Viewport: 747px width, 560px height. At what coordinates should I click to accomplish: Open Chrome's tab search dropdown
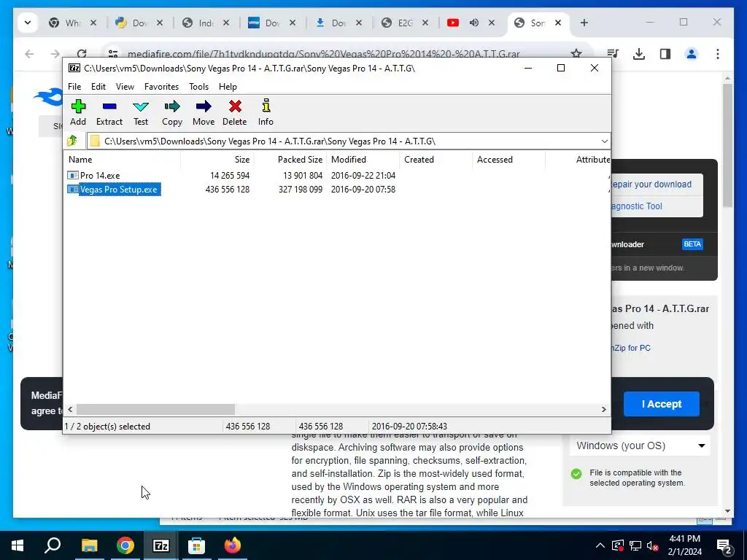click(x=28, y=23)
